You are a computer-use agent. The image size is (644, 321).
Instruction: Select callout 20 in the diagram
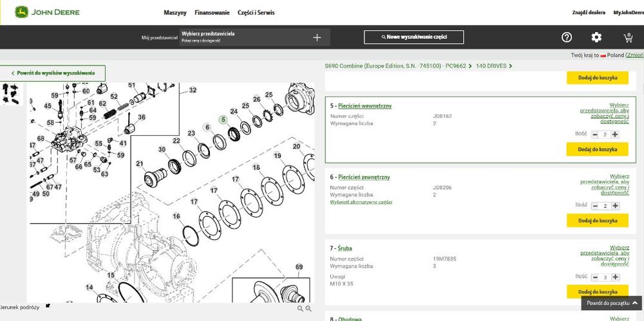296,146
